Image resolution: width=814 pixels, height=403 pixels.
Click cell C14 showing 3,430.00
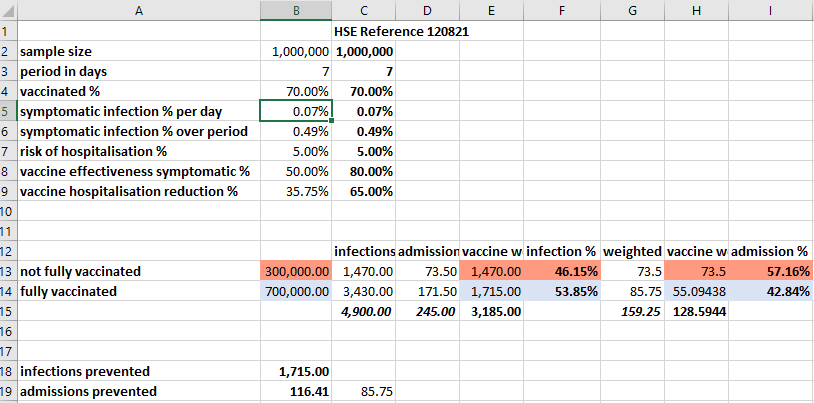[x=363, y=291]
